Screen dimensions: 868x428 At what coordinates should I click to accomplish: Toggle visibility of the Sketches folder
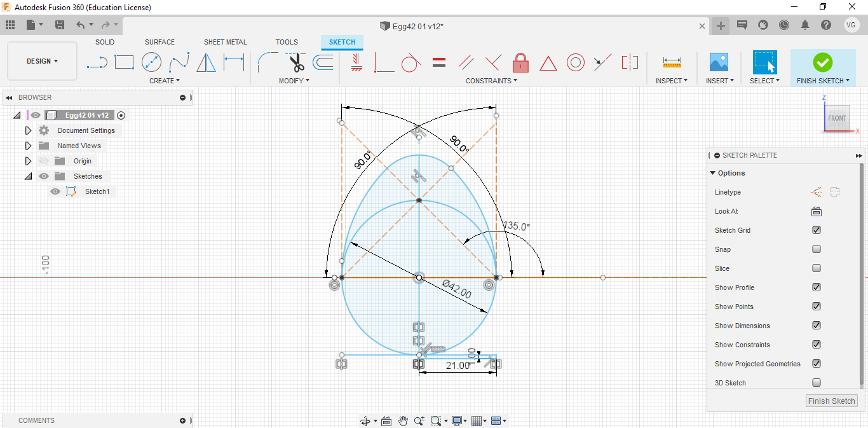click(44, 176)
